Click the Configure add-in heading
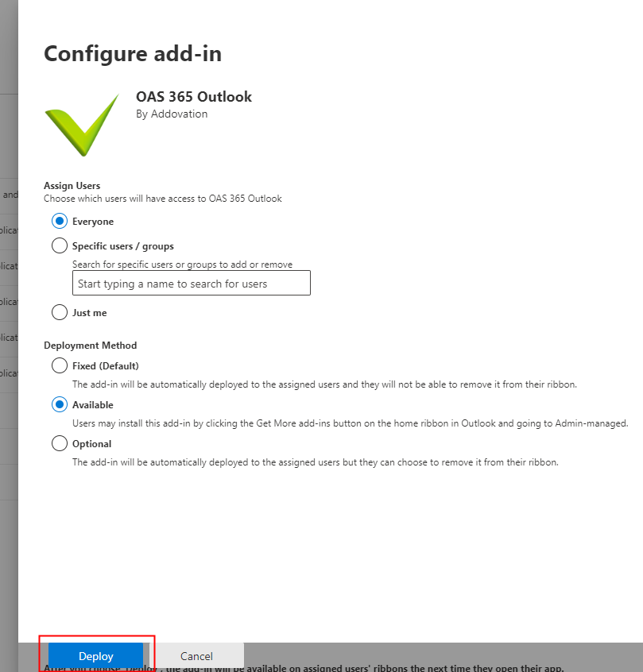Screen dimensions: 643x672 coord(133,54)
